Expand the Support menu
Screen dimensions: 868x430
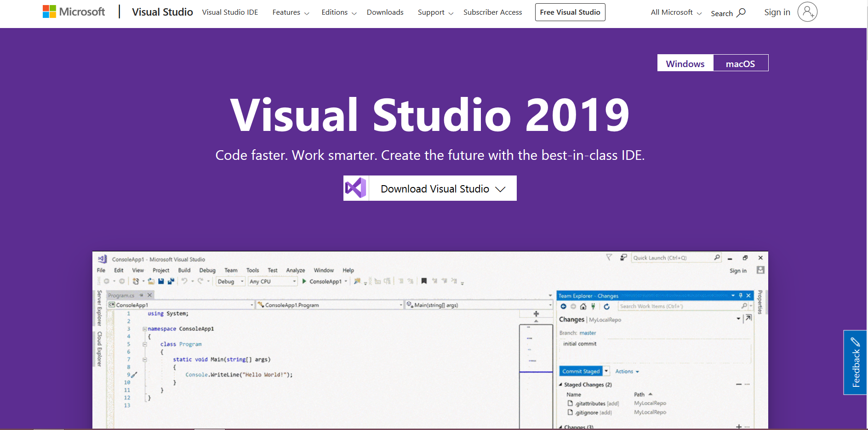(x=435, y=12)
